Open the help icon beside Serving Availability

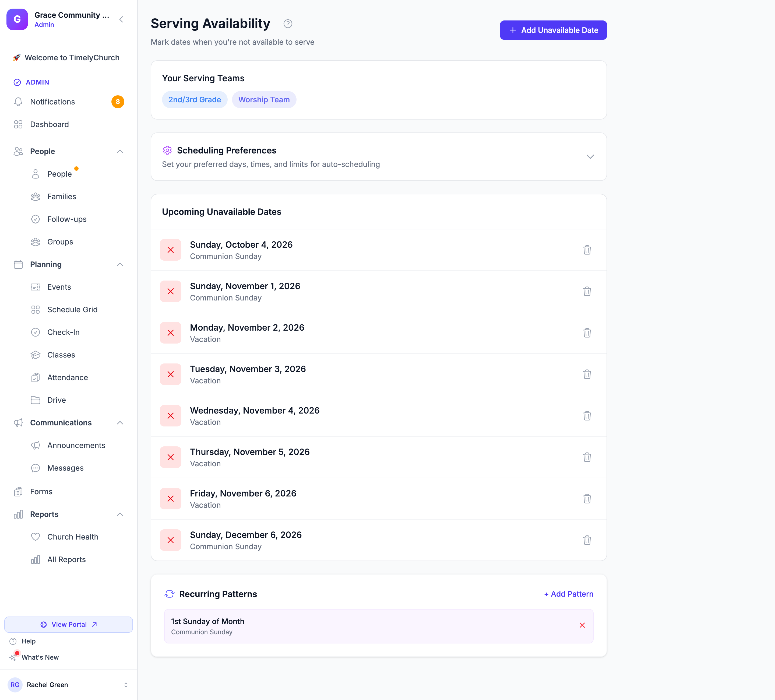288,24
